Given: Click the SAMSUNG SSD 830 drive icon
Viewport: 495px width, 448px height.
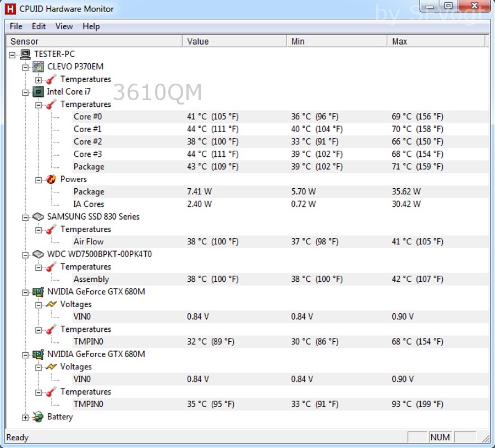Looking at the screenshot, I should pos(38,217).
